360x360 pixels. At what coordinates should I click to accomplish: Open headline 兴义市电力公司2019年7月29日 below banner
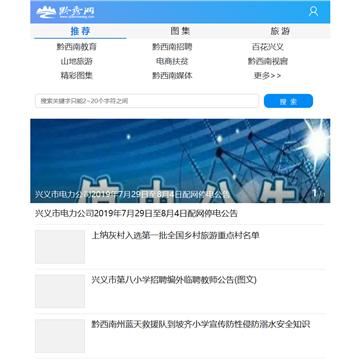coord(136,214)
